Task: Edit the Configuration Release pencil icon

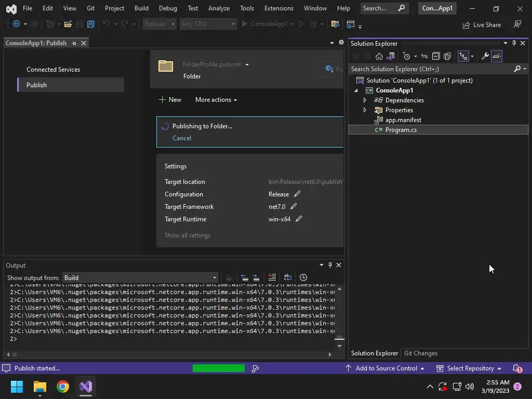Action: tap(297, 194)
